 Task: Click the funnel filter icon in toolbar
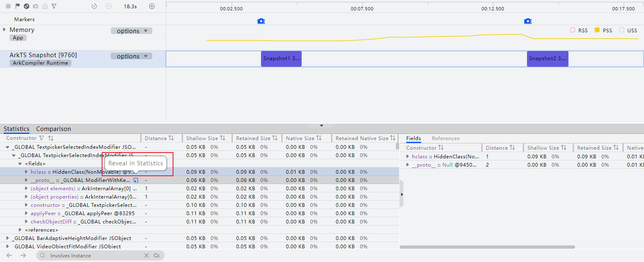[x=54, y=6]
